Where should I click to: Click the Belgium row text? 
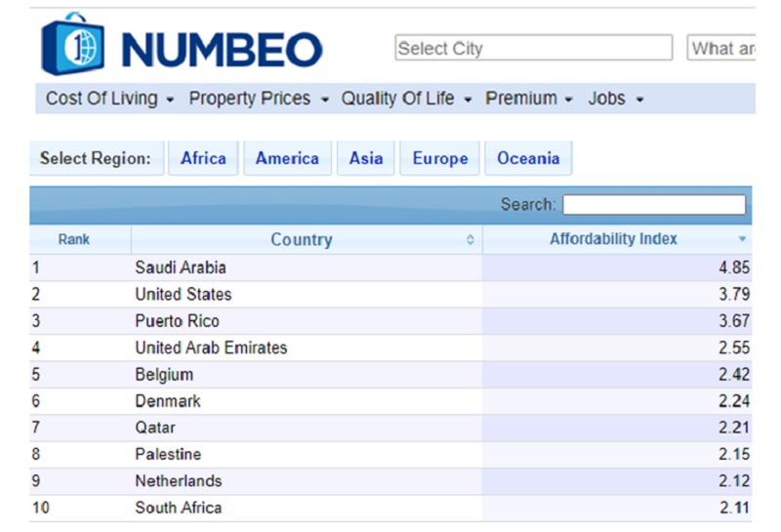[x=164, y=375]
